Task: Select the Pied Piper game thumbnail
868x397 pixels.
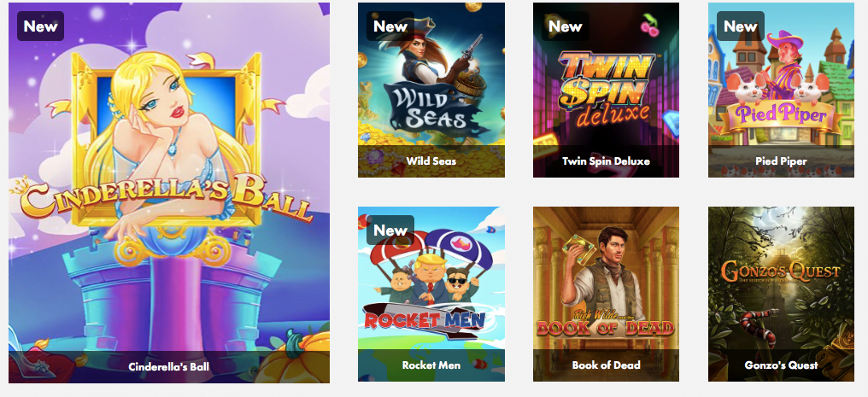Action: [781, 90]
